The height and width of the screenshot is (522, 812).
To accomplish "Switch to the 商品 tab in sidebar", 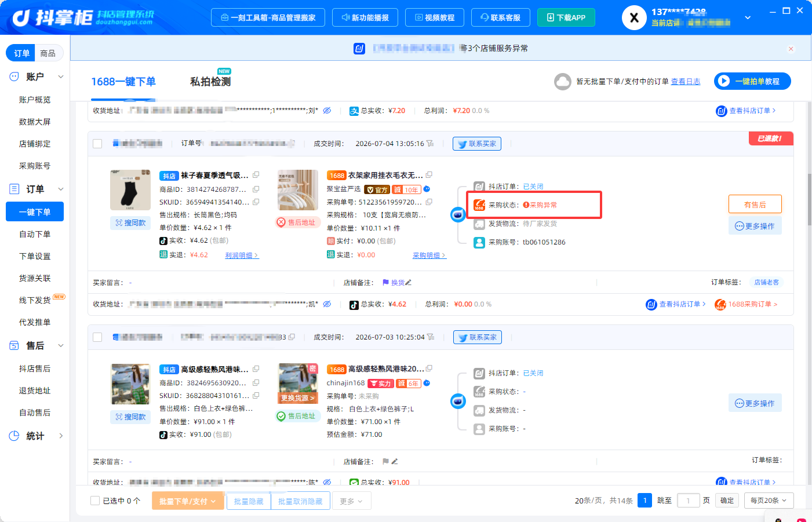I will pyautogui.click(x=48, y=53).
